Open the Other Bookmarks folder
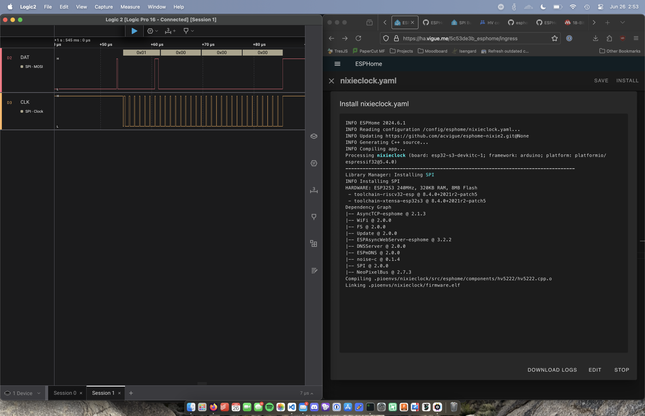Viewport: 645px width, 416px height. pyautogui.click(x=619, y=51)
